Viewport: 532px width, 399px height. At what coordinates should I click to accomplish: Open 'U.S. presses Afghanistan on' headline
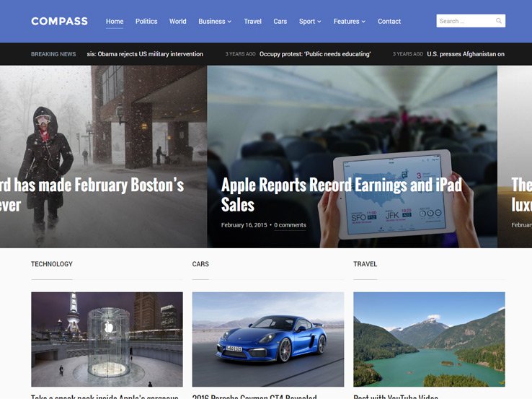pyautogui.click(x=466, y=54)
